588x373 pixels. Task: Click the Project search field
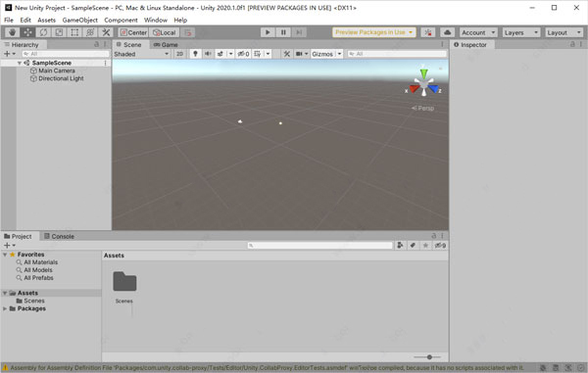pyautogui.click(x=319, y=246)
